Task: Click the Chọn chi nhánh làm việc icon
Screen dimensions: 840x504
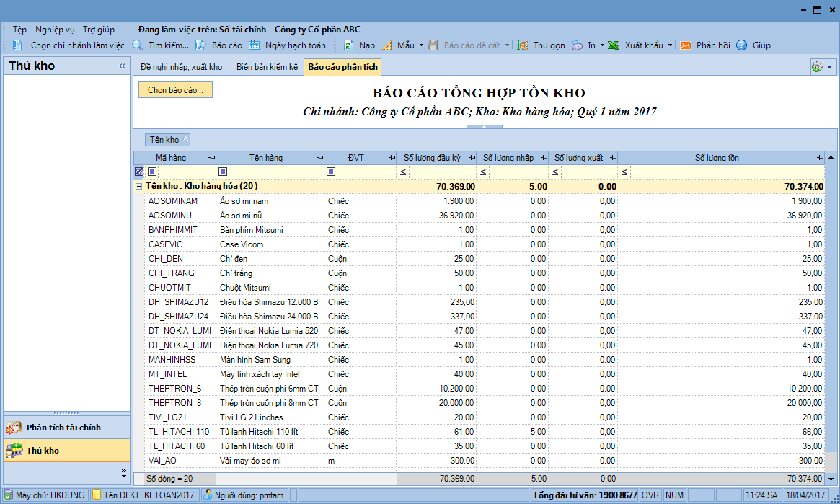Action: tap(18, 45)
